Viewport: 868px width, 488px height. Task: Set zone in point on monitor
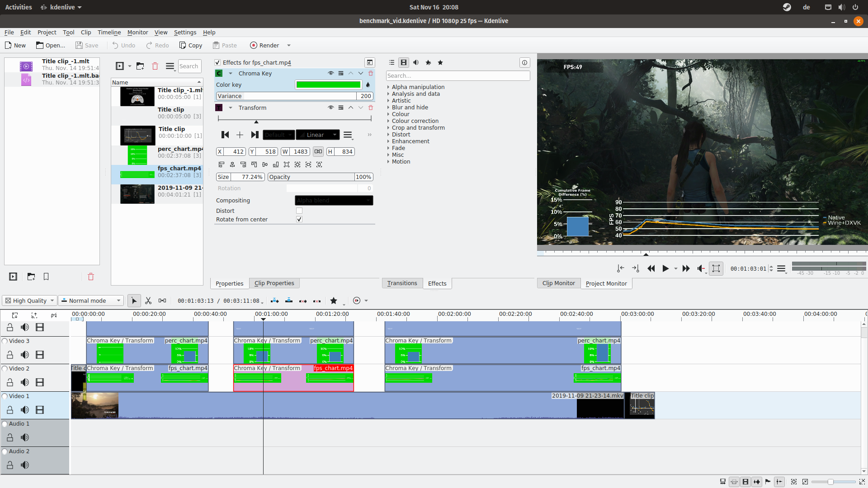point(621,268)
